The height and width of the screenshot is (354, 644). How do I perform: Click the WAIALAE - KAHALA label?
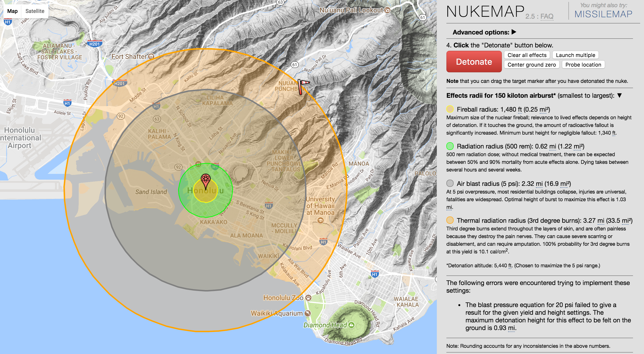coord(406,302)
